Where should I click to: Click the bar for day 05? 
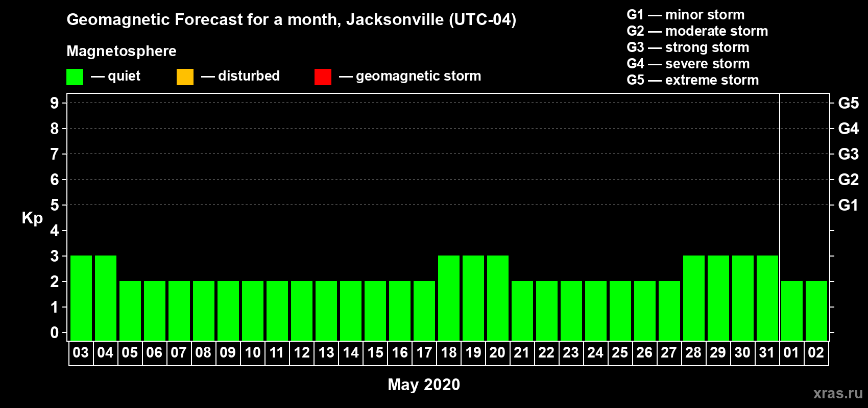click(x=130, y=311)
